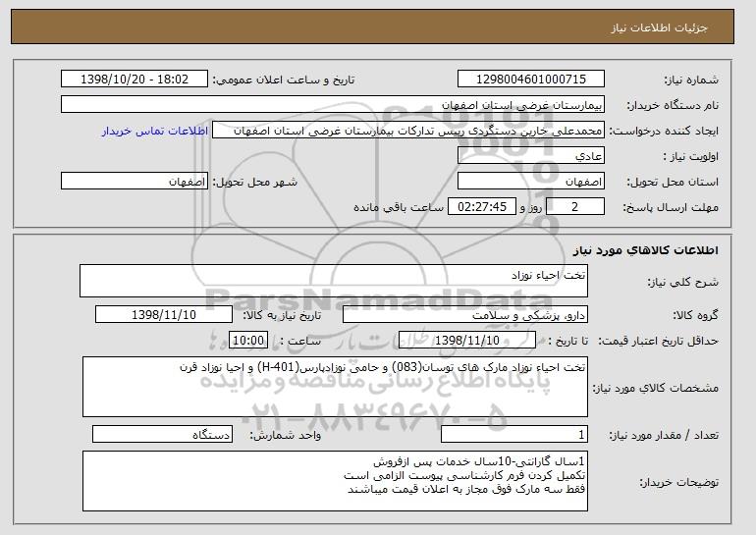Click the حداقل تاریخ اعتبار قیمت label

658,341
